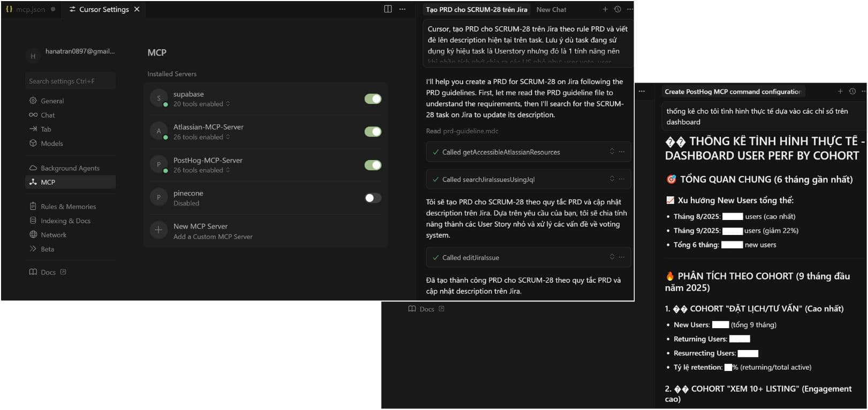
Task: Open Background Agents settings
Action: pos(70,168)
